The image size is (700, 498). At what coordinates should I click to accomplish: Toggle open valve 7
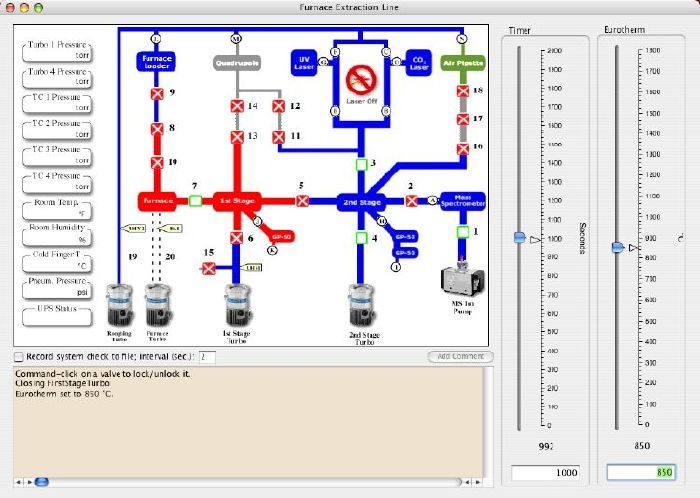click(195, 201)
